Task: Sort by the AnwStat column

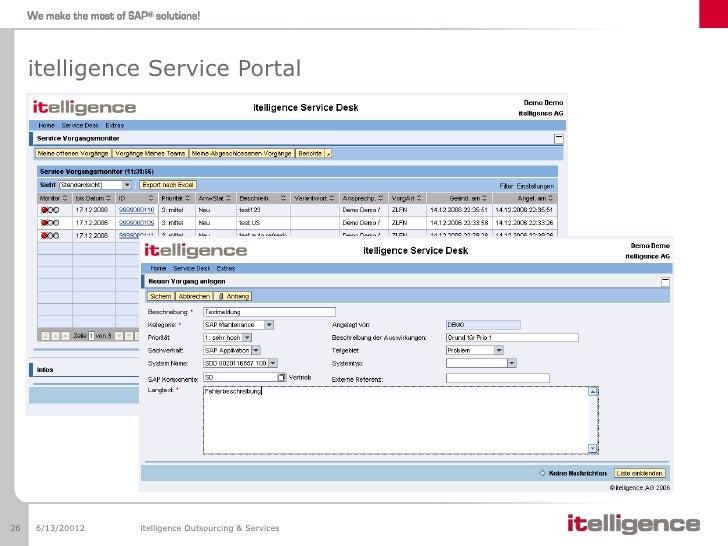Action: click(228, 198)
